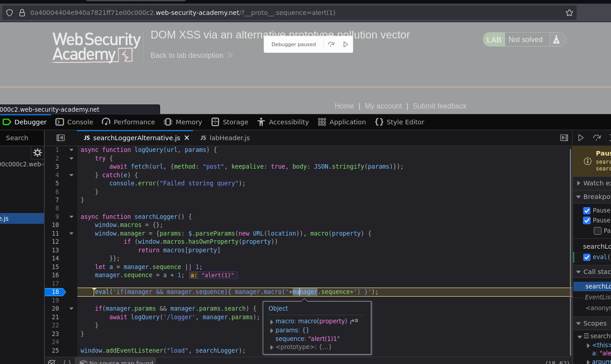611x364 pixels.
Task: Click the Memory chip icon
Action: pyautogui.click(x=168, y=122)
